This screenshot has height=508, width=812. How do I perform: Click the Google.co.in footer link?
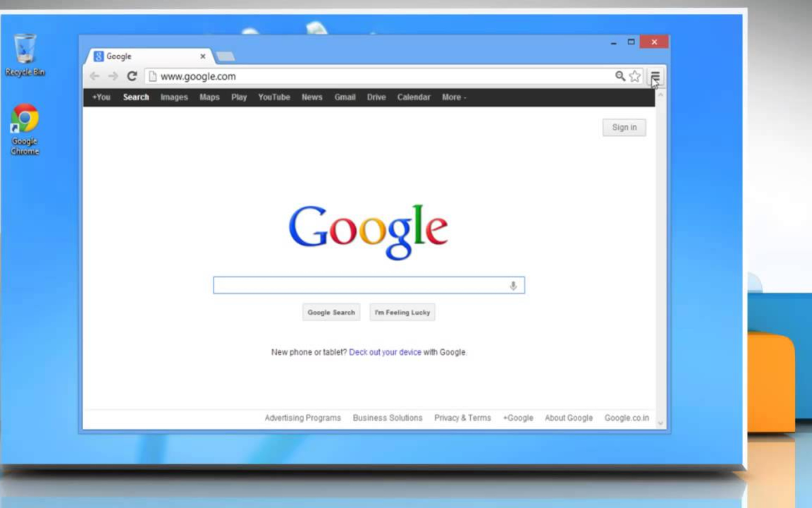pos(627,417)
